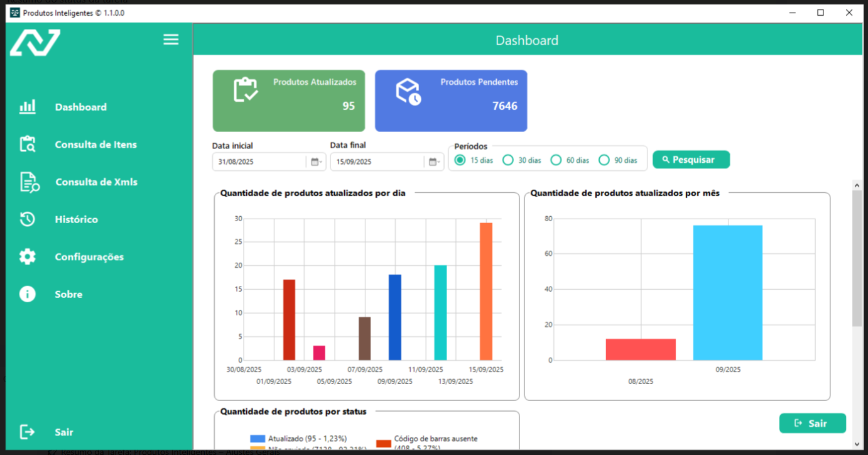Select the 30 dias period option
Screen dimensions: 868x455
coord(508,160)
